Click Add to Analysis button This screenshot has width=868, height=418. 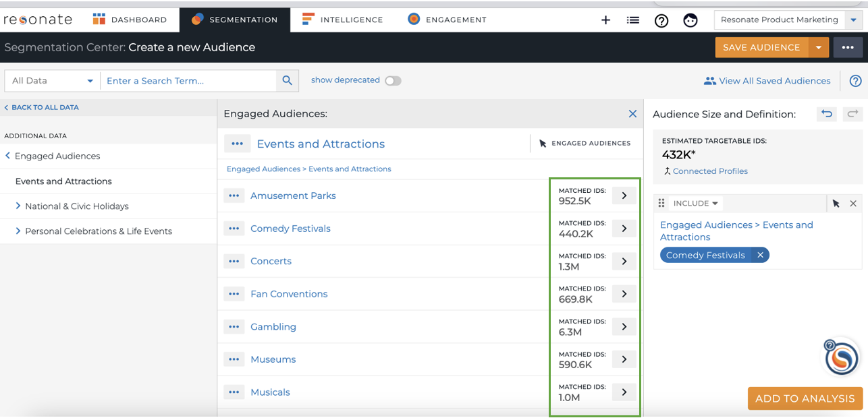805,398
